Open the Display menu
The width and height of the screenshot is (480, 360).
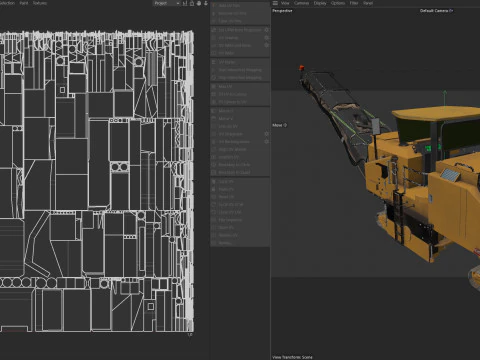tap(320, 3)
